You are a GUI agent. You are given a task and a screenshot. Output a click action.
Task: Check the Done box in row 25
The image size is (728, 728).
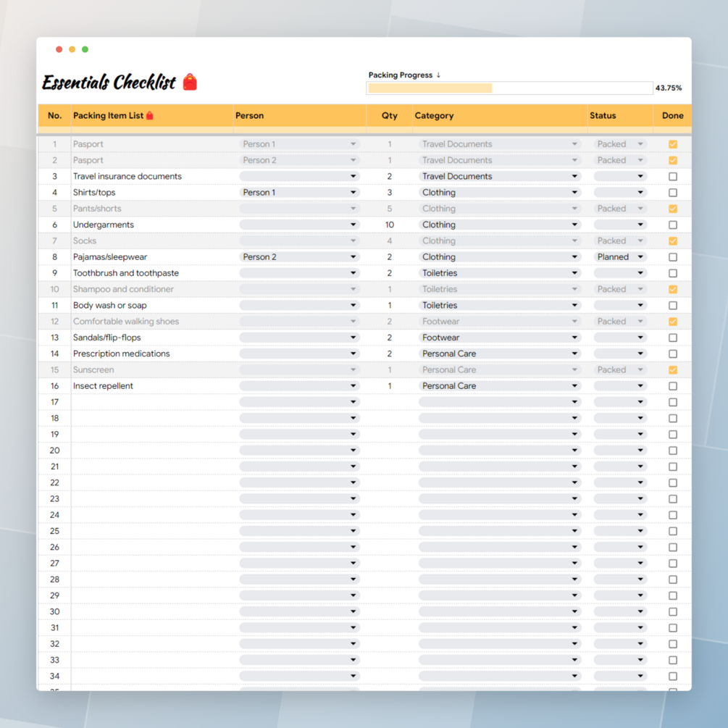pyautogui.click(x=673, y=531)
